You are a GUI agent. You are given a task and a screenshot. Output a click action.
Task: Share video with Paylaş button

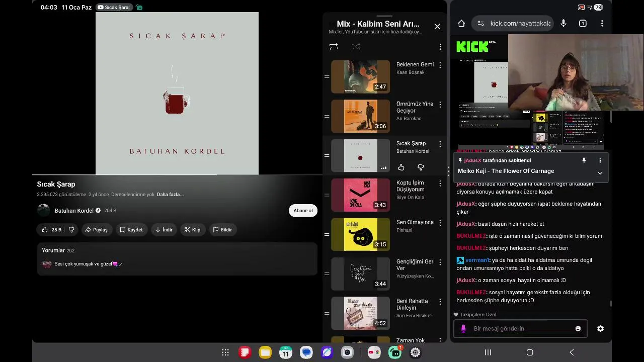click(x=96, y=230)
